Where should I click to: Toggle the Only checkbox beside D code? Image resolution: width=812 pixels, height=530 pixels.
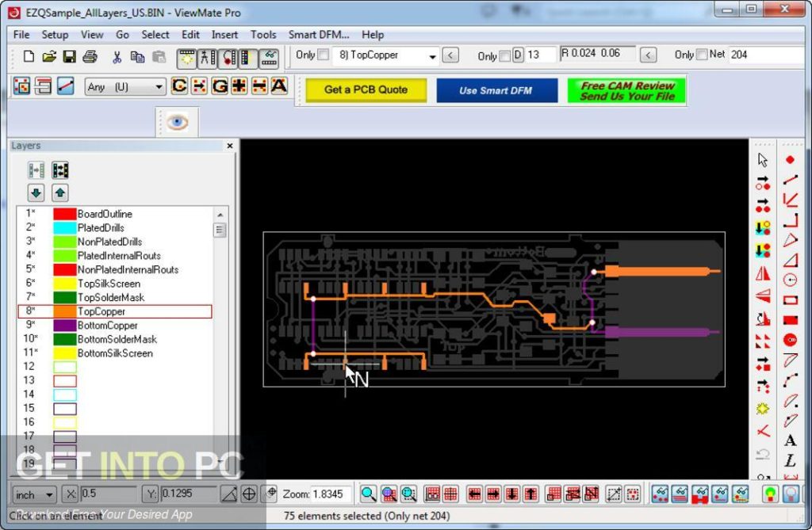(x=504, y=55)
